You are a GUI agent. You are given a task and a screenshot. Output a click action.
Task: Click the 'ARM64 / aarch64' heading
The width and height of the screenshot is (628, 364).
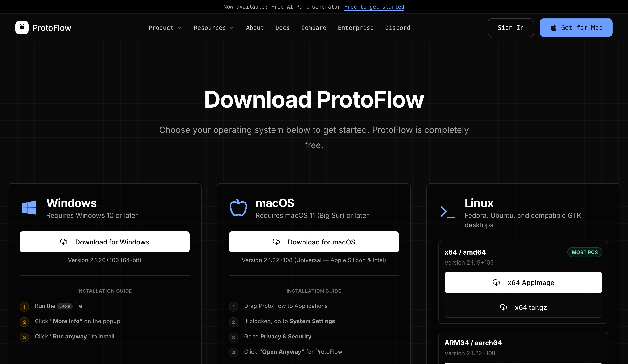pyautogui.click(x=473, y=343)
